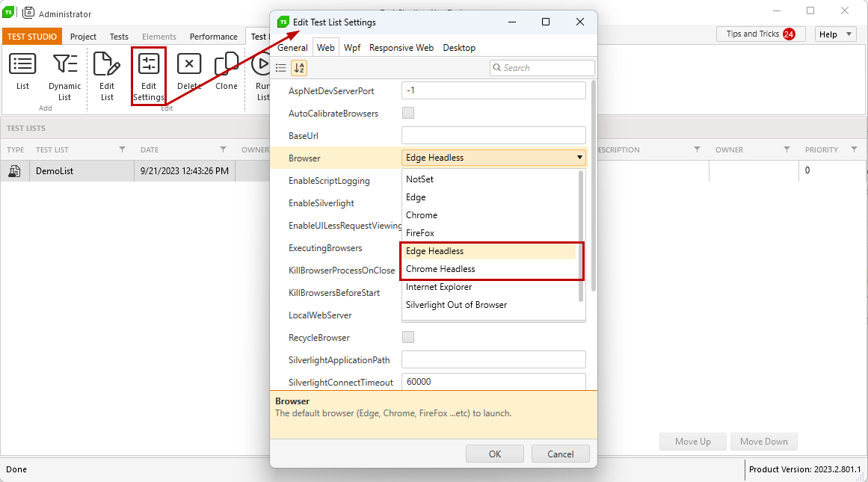Choose Chrome Headless from the browser list
The width and height of the screenshot is (868, 482).
pyautogui.click(x=490, y=269)
